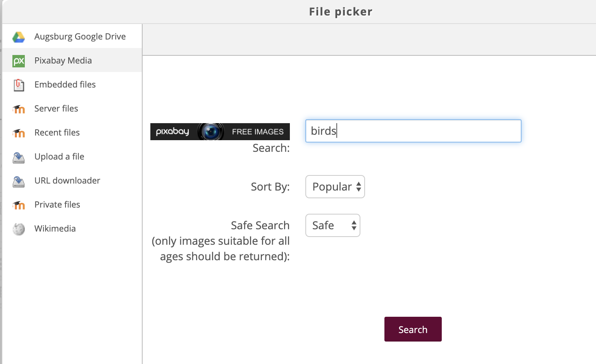Click the Wikimedia globe icon

coord(18,229)
